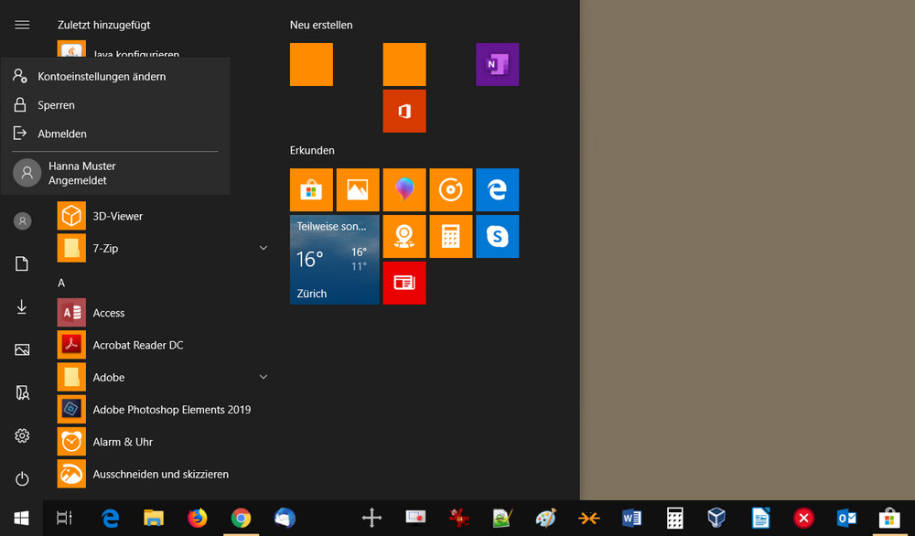
Task: Open Edge from the taskbar
Action: [x=110, y=518]
